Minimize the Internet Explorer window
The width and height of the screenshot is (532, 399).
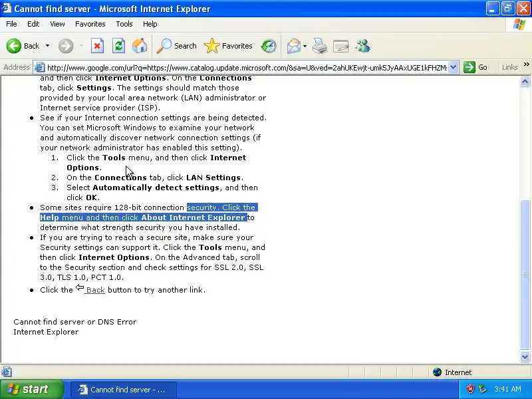tap(492, 9)
